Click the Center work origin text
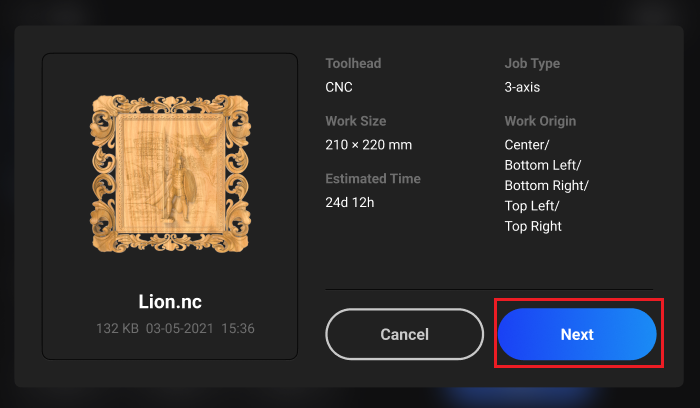The height and width of the screenshot is (408, 700). pyautogui.click(x=525, y=145)
